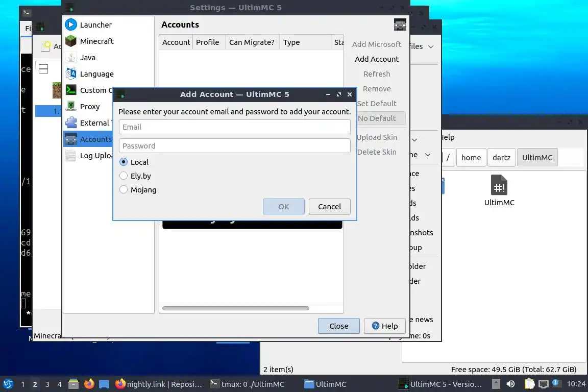The width and height of the screenshot is (588, 392).
Task: Switch to workspace 4 in the pager
Action: pos(60,384)
